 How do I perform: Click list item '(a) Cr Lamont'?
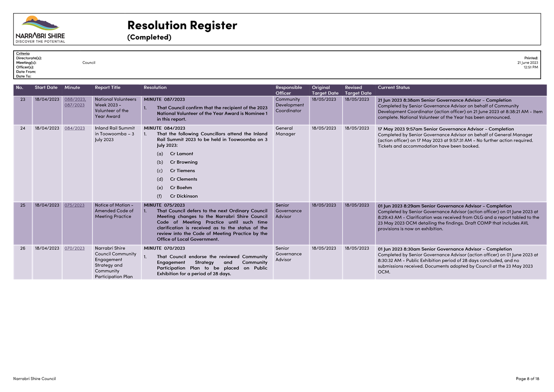175,154
